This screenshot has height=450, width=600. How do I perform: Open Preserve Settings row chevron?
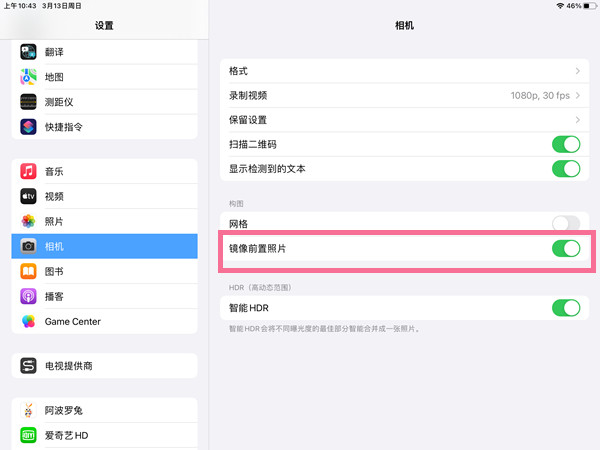click(x=578, y=120)
